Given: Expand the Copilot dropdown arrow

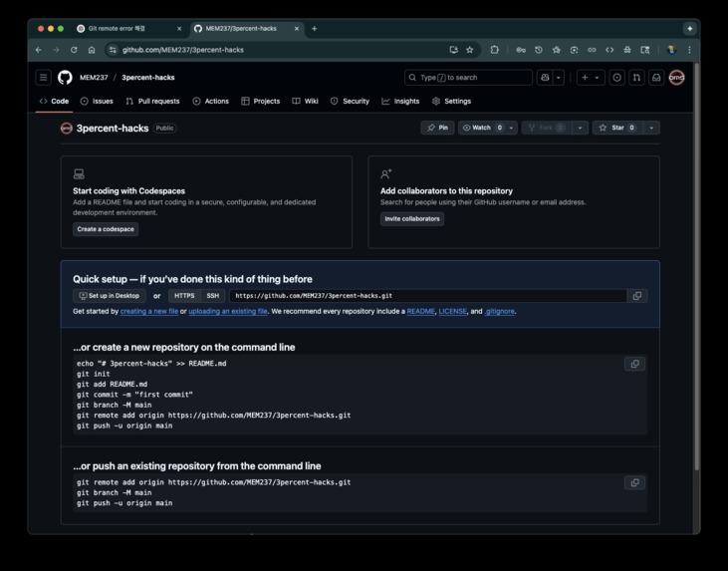Looking at the screenshot, I should [x=559, y=78].
